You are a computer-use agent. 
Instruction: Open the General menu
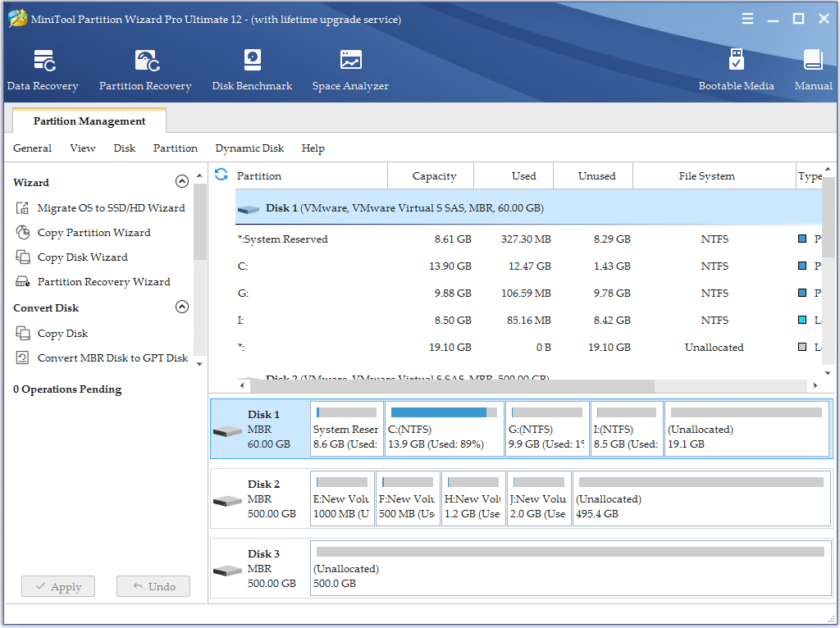[x=33, y=148]
